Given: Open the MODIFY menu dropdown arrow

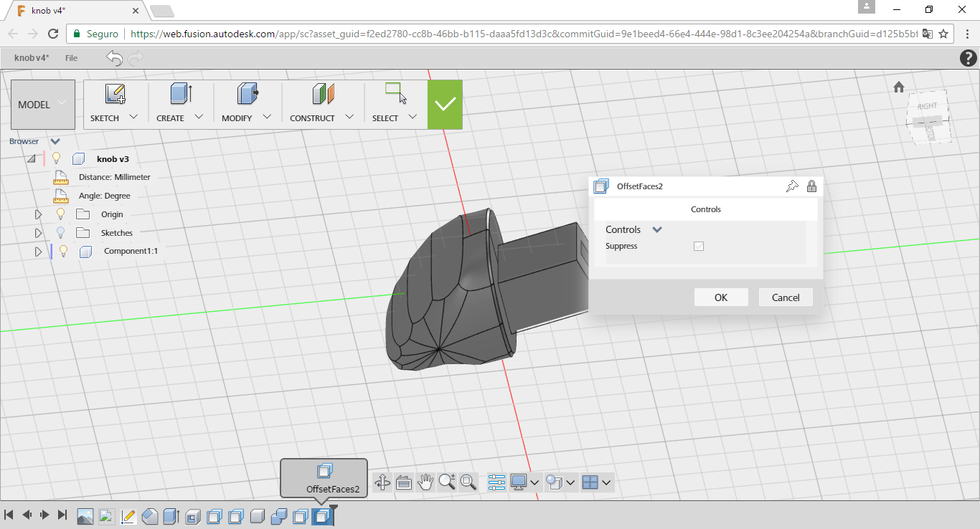Looking at the screenshot, I should tap(267, 117).
